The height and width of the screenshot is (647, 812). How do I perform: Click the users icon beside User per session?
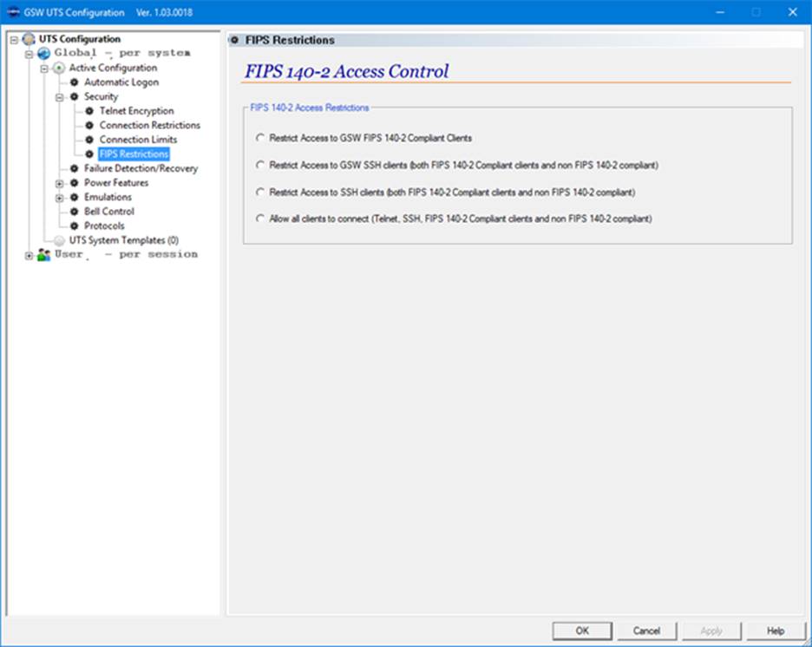(44, 255)
